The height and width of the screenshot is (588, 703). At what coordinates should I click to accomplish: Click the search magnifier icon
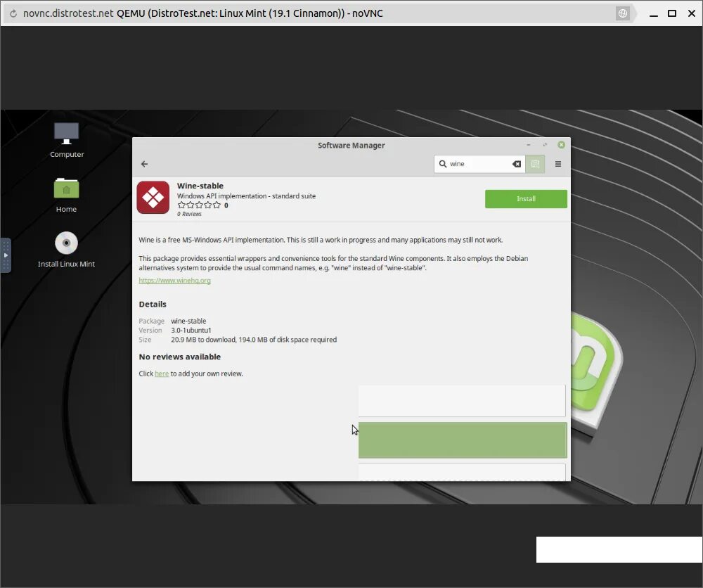pos(442,164)
